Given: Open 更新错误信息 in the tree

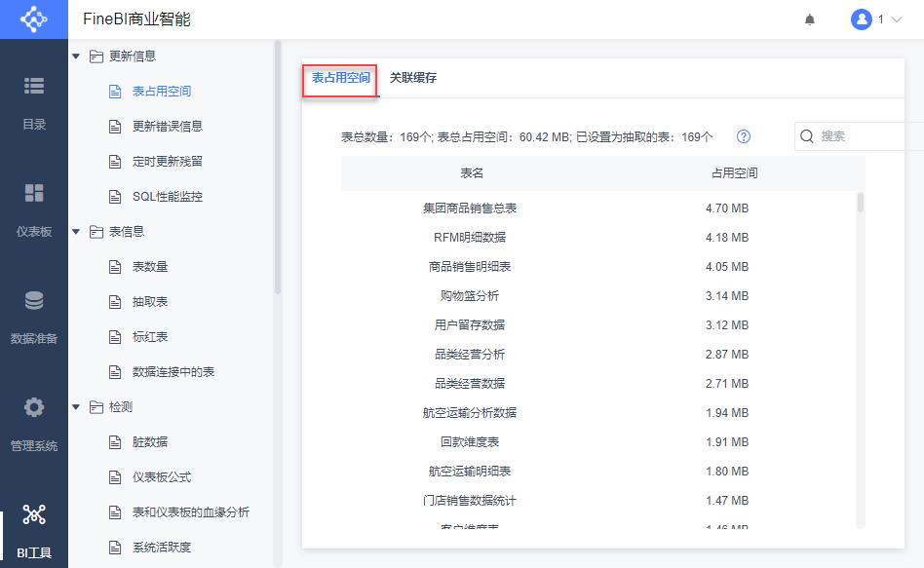Looking at the screenshot, I should click(x=168, y=126).
